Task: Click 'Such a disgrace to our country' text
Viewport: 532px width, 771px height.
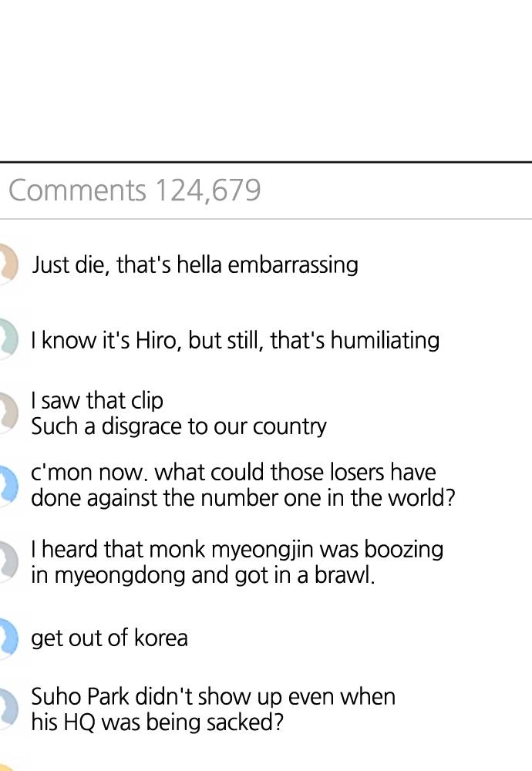Action: point(178,426)
